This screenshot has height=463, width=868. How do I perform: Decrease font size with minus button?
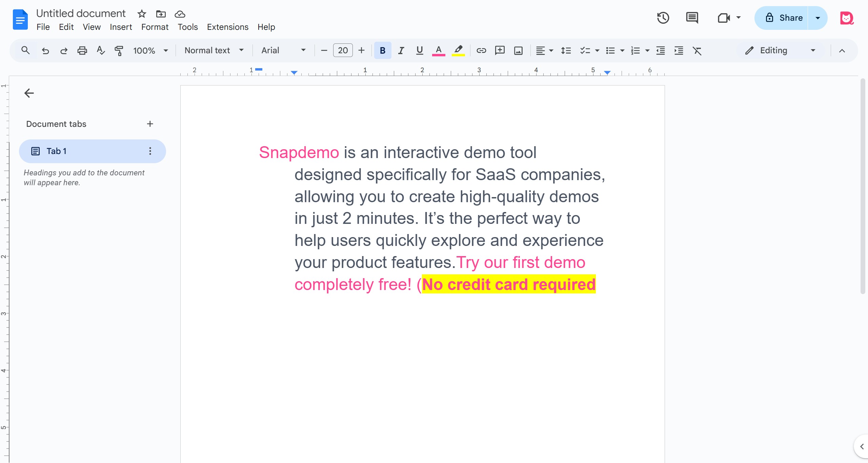(x=324, y=51)
